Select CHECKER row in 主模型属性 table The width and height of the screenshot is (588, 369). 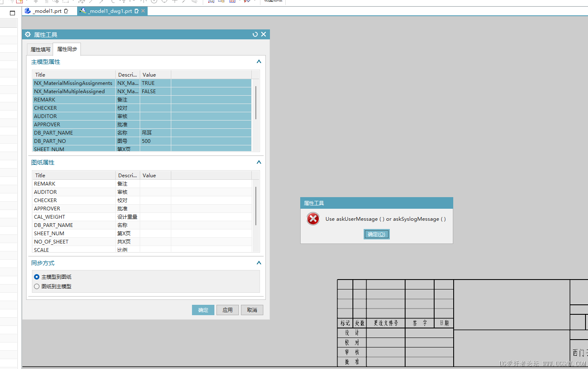142,108
